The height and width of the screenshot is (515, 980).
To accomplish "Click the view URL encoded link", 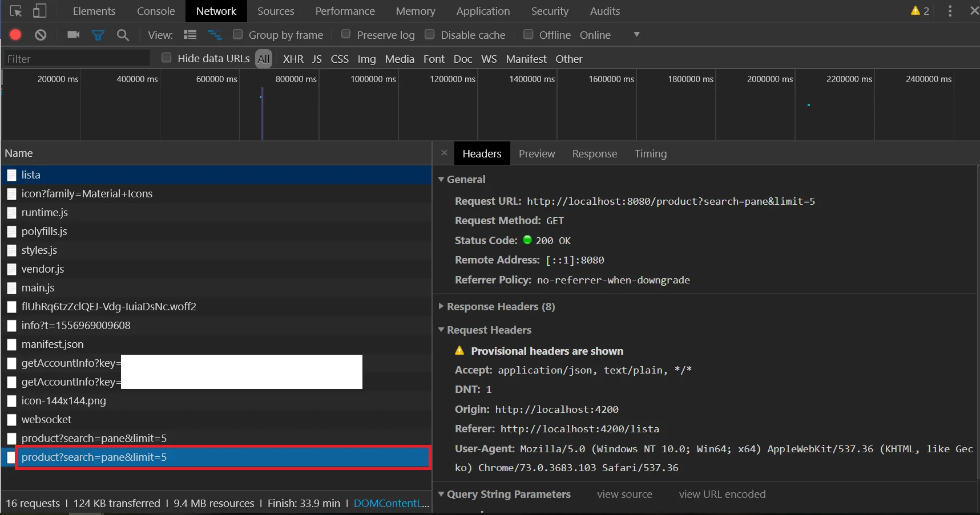I will coord(722,494).
